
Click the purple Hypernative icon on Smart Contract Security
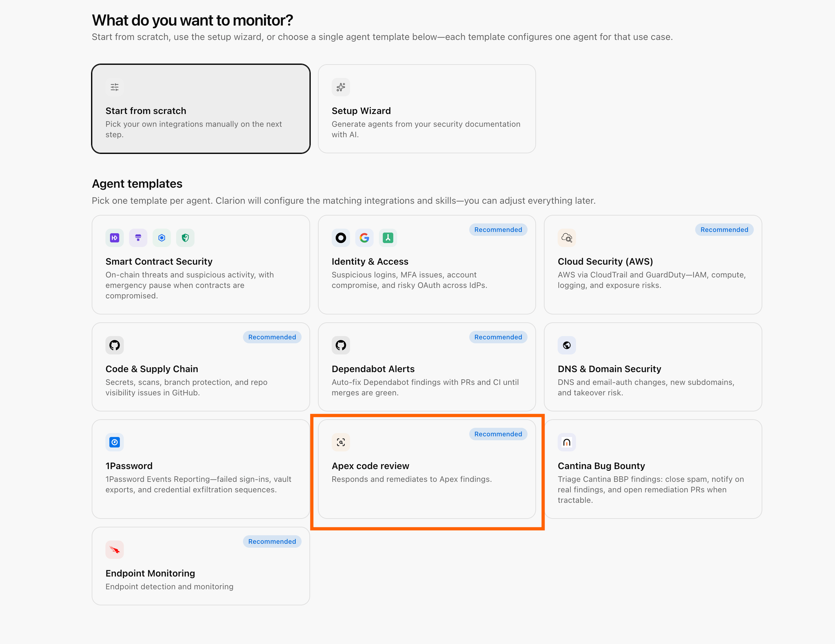(x=114, y=238)
